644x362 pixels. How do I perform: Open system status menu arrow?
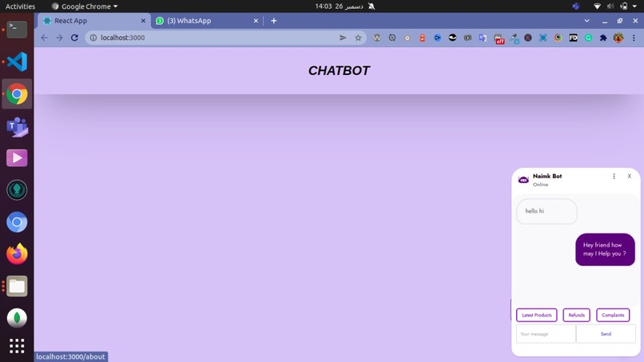pos(635,6)
